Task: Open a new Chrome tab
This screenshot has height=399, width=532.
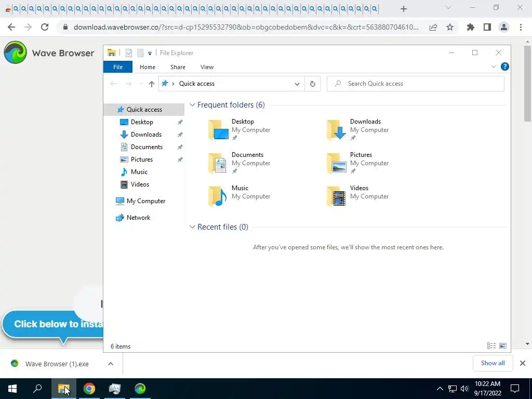Action: coord(403,9)
